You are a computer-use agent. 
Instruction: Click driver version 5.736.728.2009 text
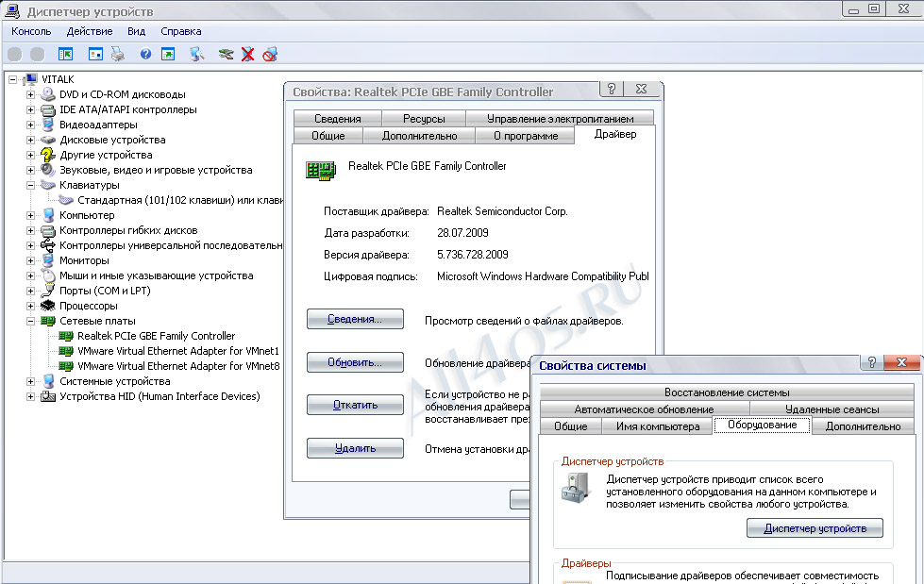[x=473, y=255]
